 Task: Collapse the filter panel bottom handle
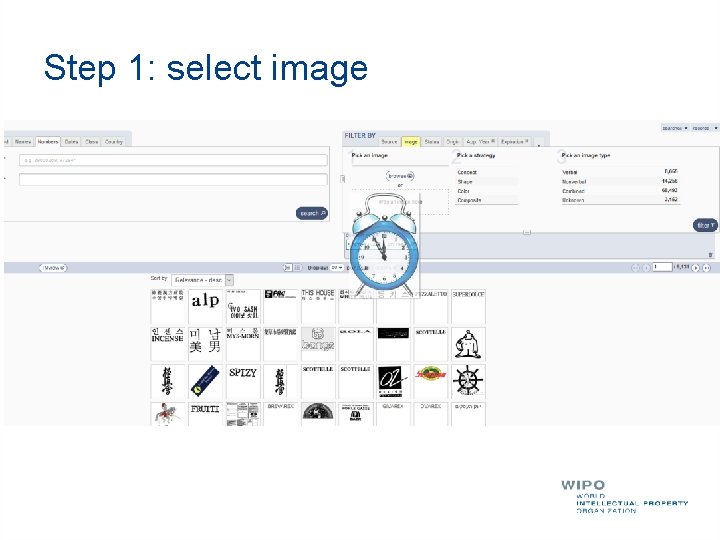point(527,233)
